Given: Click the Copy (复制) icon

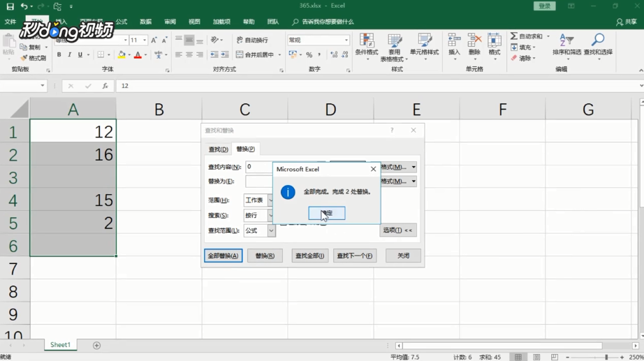Looking at the screenshot, I should [24, 47].
